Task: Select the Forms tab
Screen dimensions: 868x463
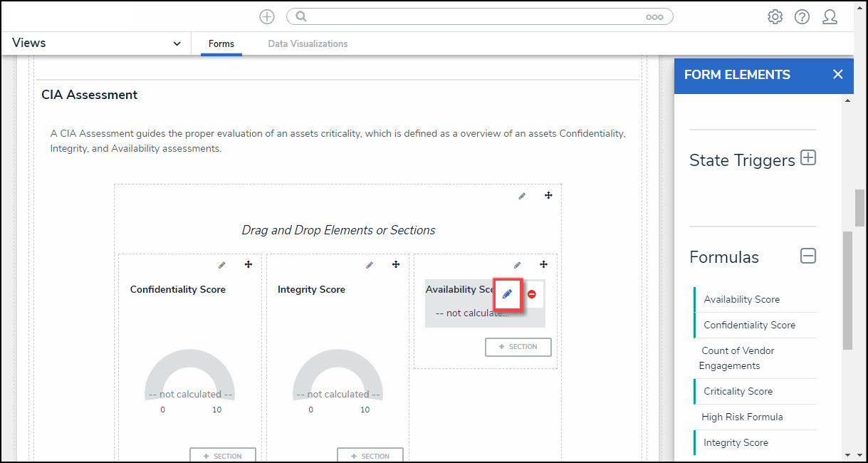Action: (221, 44)
